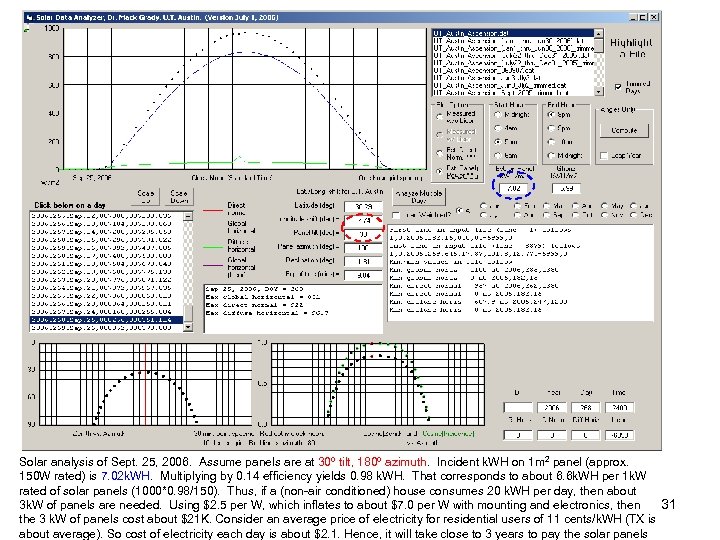Click the day list scrollbar thumb
The height and width of the screenshot is (540, 720).
(x=188, y=314)
